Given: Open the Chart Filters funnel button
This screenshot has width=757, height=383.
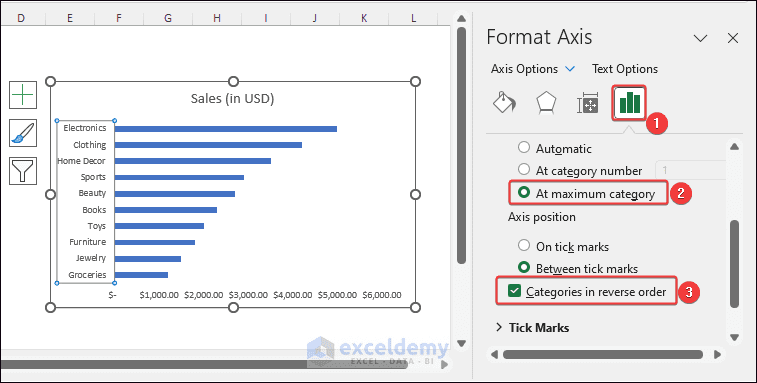Looking at the screenshot, I should click(x=23, y=171).
